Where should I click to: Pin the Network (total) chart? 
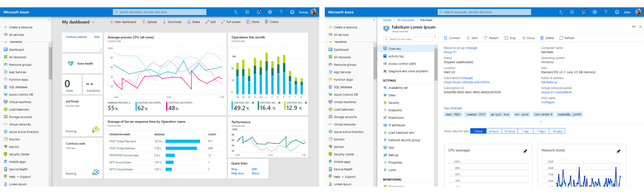(x=618, y=151)
